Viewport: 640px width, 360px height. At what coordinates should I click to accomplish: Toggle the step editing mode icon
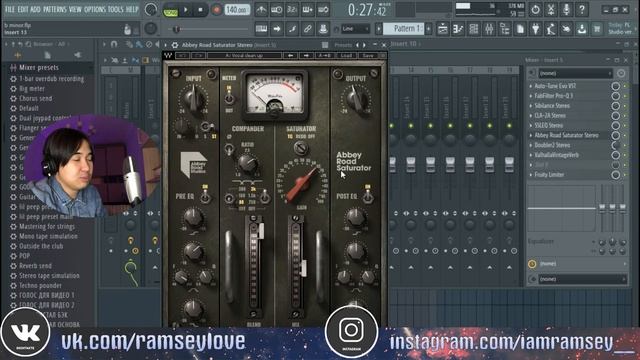pos(292,29)
